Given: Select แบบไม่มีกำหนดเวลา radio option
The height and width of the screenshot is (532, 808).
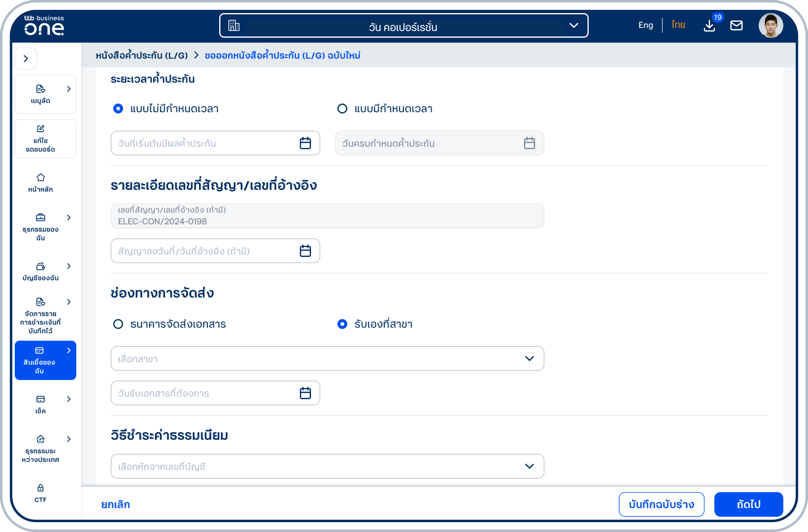Looking at the screenshot, I should [x=118, y=109].
